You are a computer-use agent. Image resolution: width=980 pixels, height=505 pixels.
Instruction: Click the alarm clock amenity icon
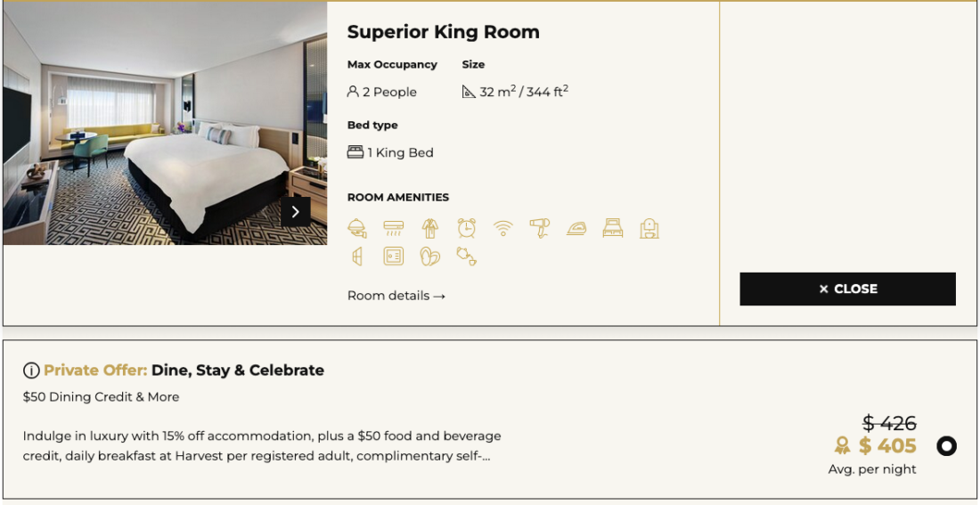pyautogui.click(x=467, y=229)
